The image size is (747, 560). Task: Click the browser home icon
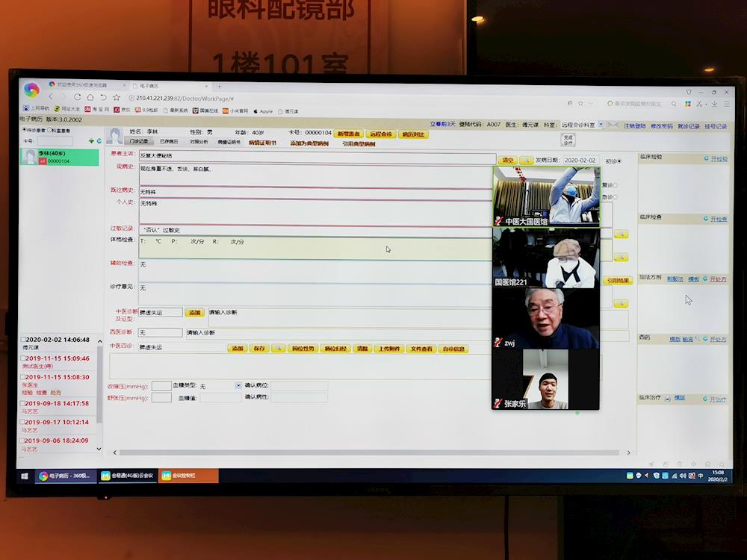click(x=90, y=97)
